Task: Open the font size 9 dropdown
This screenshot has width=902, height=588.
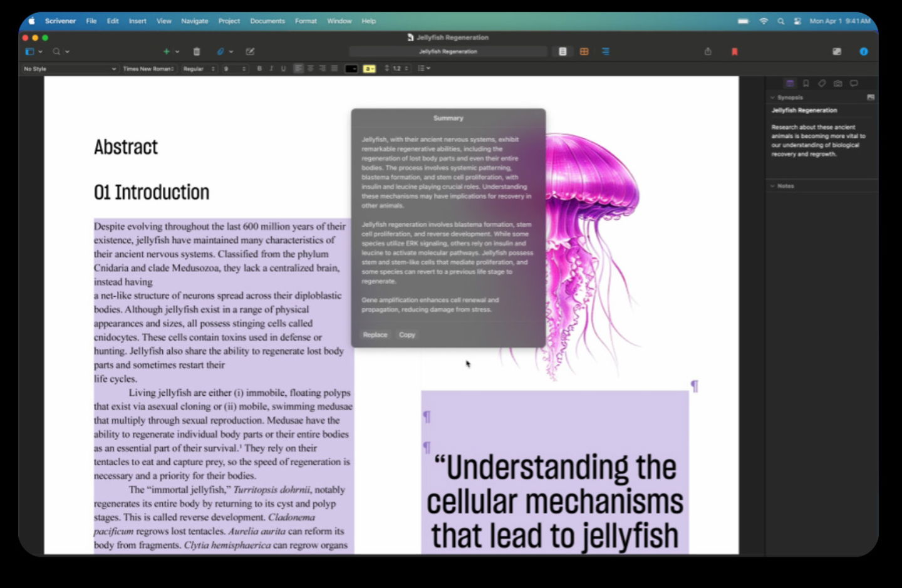Action: [x=235, y=68]
